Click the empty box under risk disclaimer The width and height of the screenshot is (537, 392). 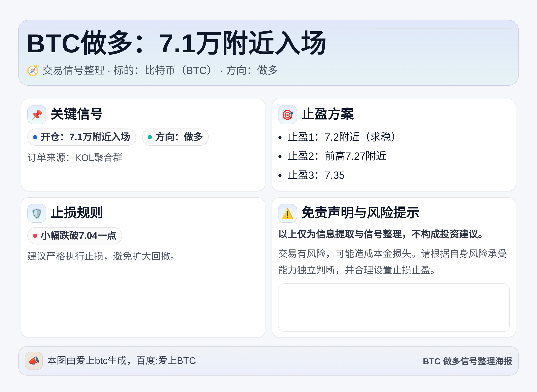[394, 308]
